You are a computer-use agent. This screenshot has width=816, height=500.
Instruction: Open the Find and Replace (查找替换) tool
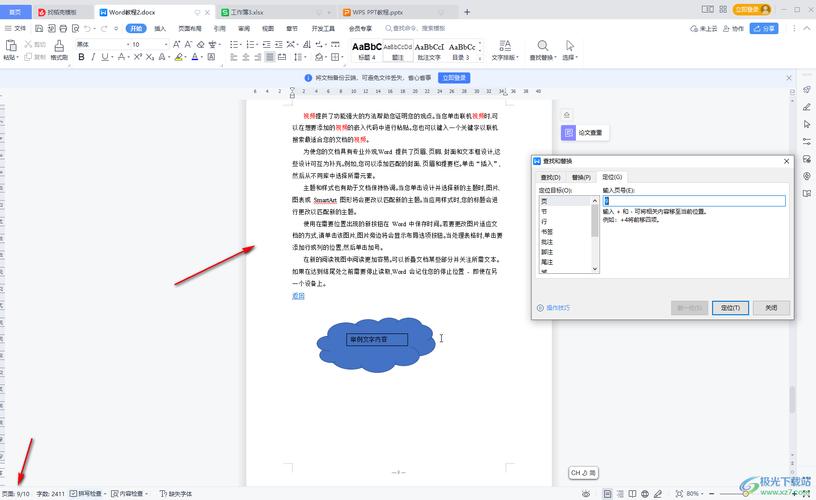[541, 50]
